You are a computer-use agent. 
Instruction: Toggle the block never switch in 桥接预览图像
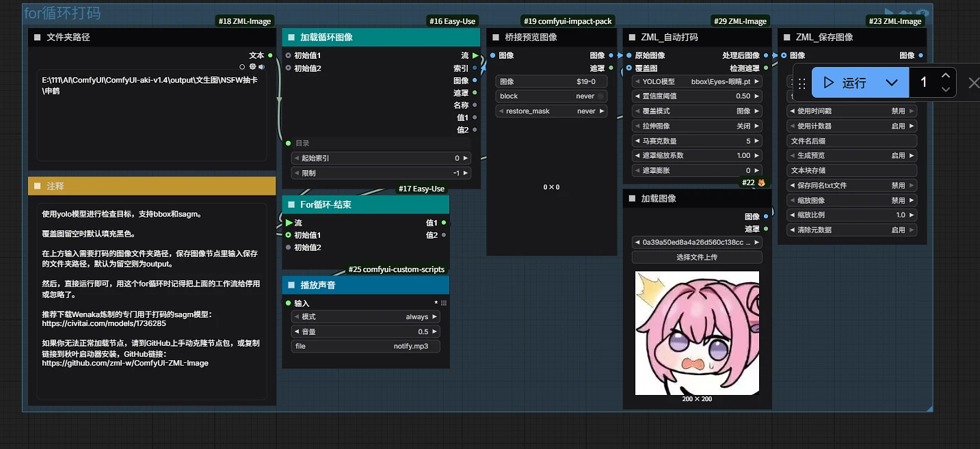[551, 96]
